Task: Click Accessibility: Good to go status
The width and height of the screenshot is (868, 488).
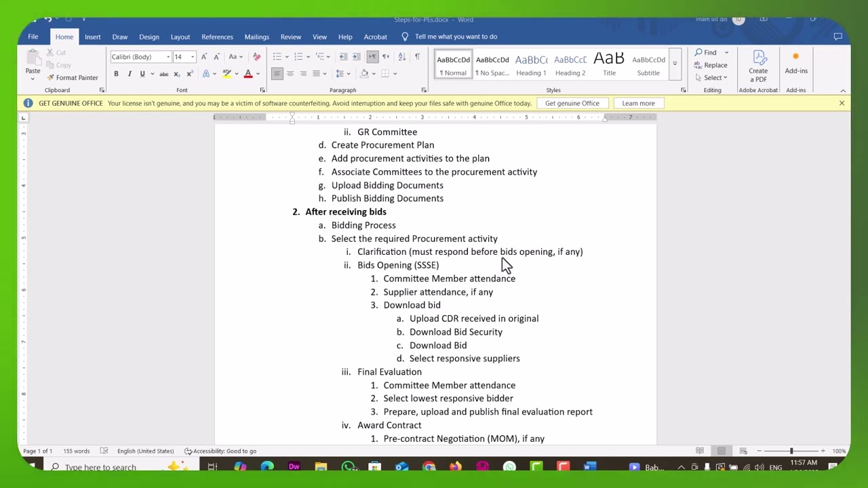Action: point(220,451)
